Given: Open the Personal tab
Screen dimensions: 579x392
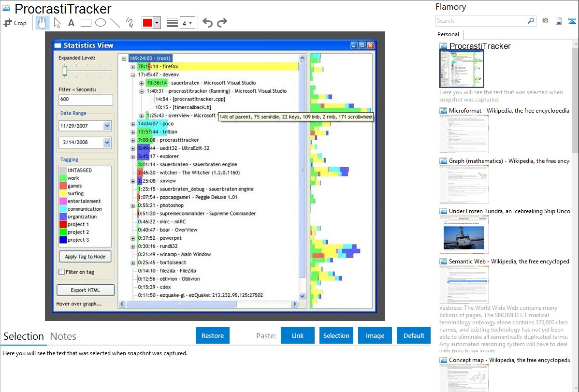Looking at the screenshot, I should pos(449,34).
